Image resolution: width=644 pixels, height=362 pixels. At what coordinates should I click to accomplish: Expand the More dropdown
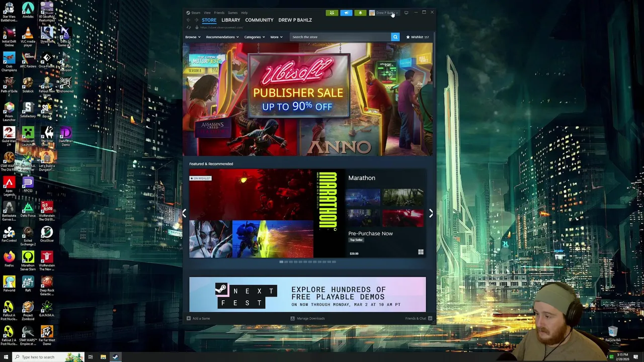point(276,37)
